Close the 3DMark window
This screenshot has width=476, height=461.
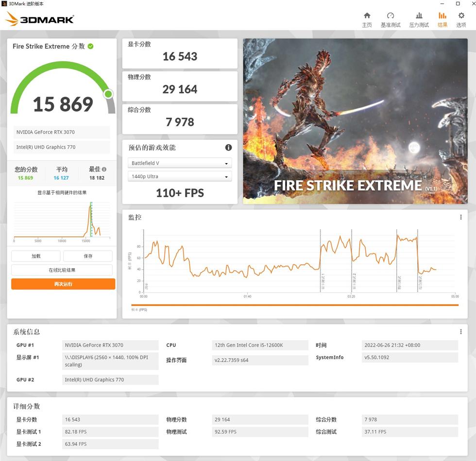(x=473, y=4)
